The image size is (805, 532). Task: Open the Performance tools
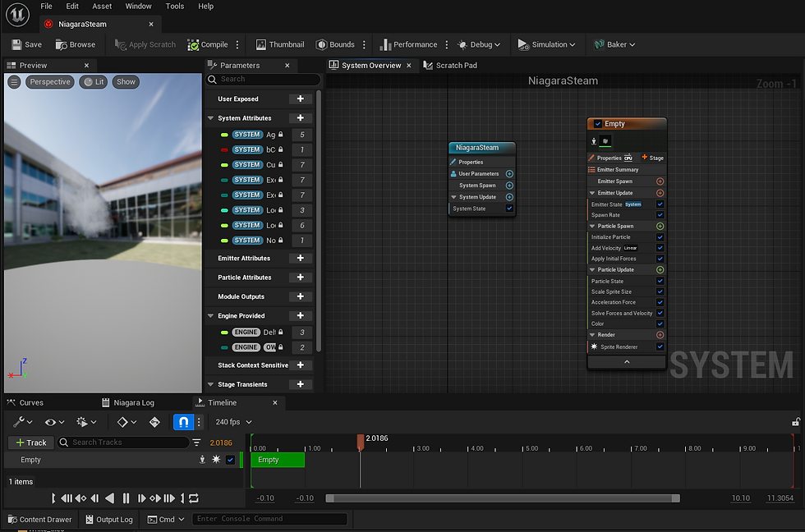tap(409, 44)
